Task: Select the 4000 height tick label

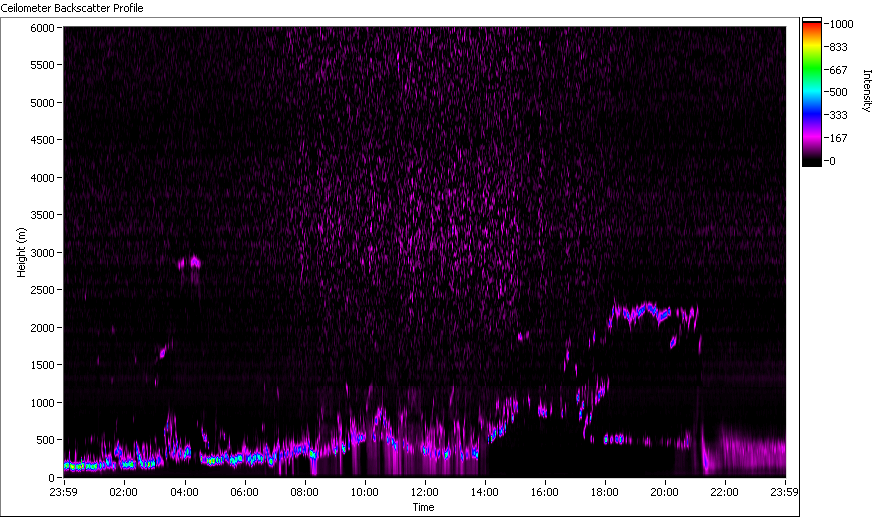Action: pos(42,178)
